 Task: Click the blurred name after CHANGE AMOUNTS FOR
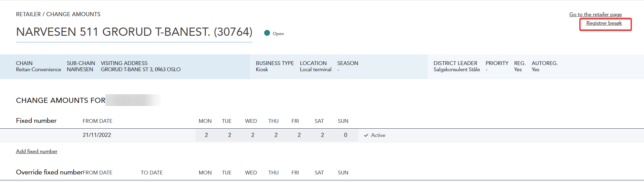[133, 100]
